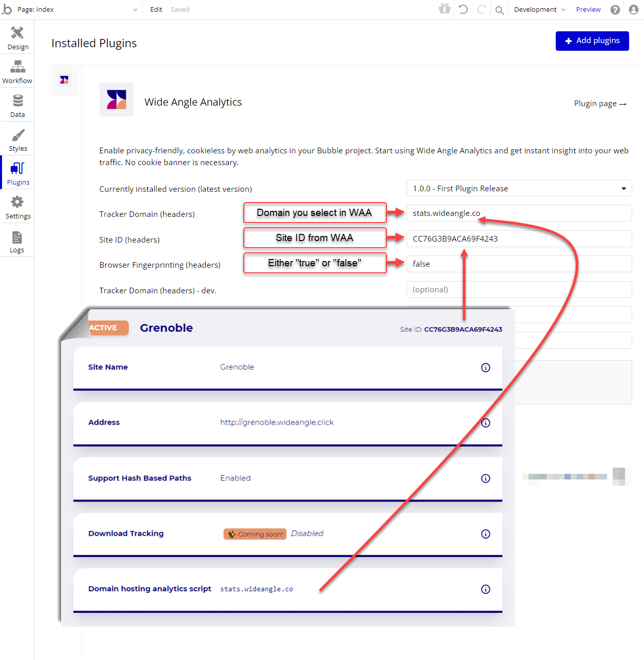Click the Coming soon! badge
The width and height of the screenshot is (644, 660).
tap(255, 534)
